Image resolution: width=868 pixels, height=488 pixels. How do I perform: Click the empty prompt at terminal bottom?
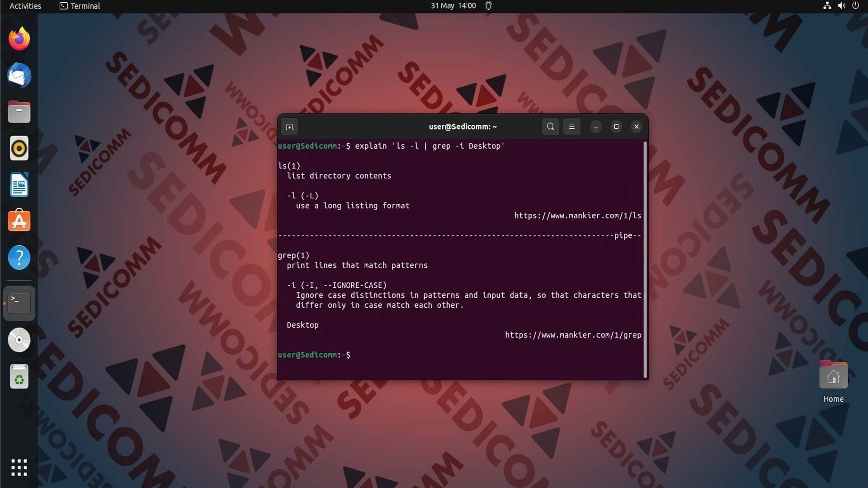[314, 355]
